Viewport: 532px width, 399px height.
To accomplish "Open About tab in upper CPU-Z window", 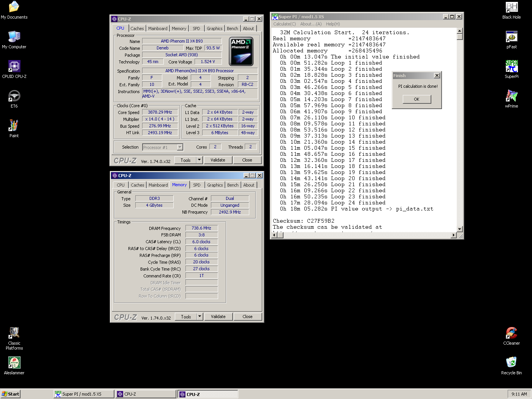I will tap(249, 28).
